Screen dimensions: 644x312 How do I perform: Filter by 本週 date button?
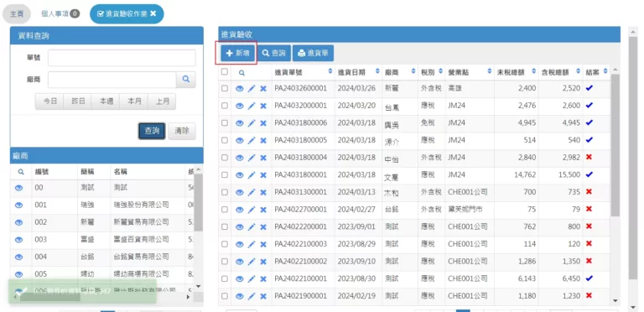point(106,101)
